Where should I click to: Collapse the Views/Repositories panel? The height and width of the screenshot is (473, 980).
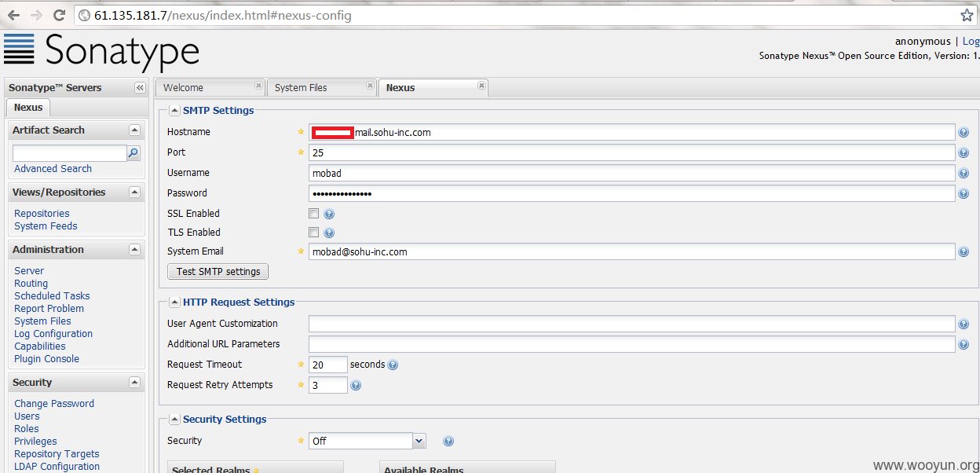(x=135, y=192)
